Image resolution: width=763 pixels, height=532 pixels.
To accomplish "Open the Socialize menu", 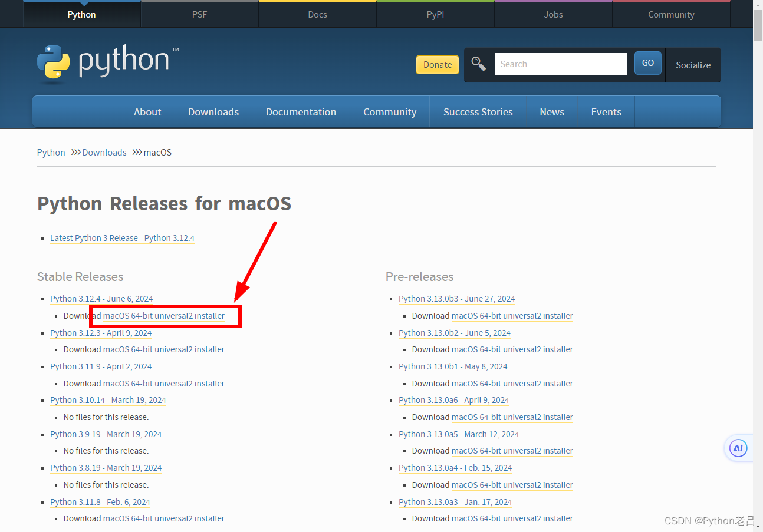I will [693, 65].
